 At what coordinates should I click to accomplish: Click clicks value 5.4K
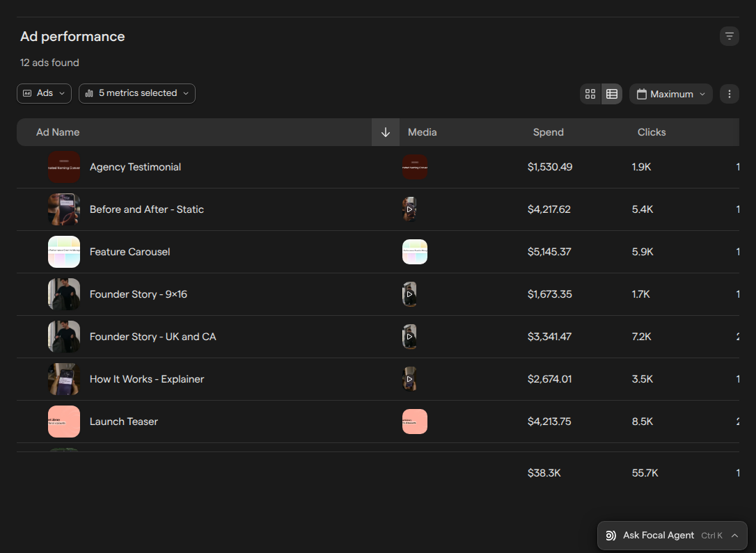point(643,209)
